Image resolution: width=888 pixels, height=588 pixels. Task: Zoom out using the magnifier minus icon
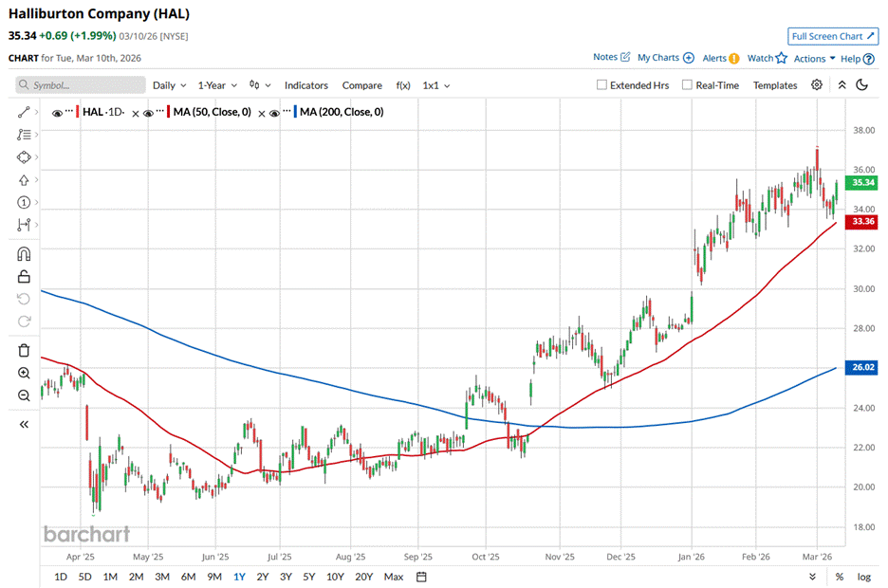point(24,395)
